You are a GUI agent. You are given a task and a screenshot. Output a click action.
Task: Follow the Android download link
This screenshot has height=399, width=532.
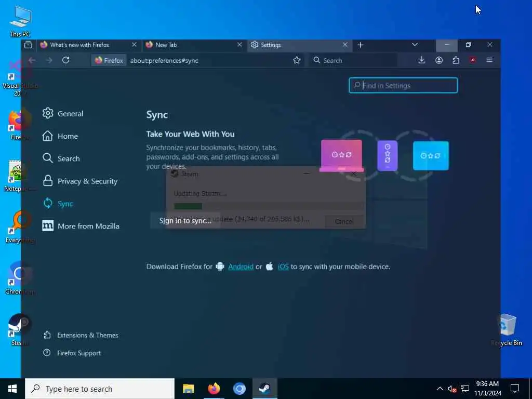pyautogui.click(x=241, y=267)
